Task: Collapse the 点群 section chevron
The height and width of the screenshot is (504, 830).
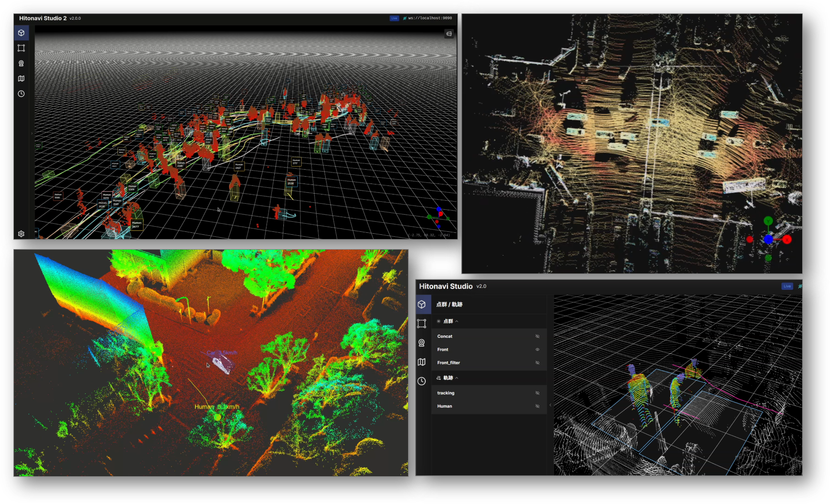Action: [x=457, y=321]
